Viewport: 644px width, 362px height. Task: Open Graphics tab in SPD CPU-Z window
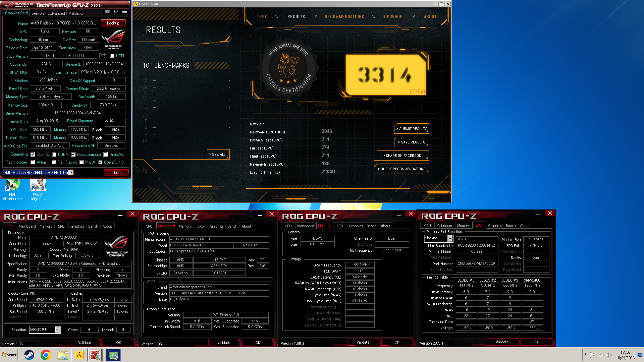tap(495, 226)
